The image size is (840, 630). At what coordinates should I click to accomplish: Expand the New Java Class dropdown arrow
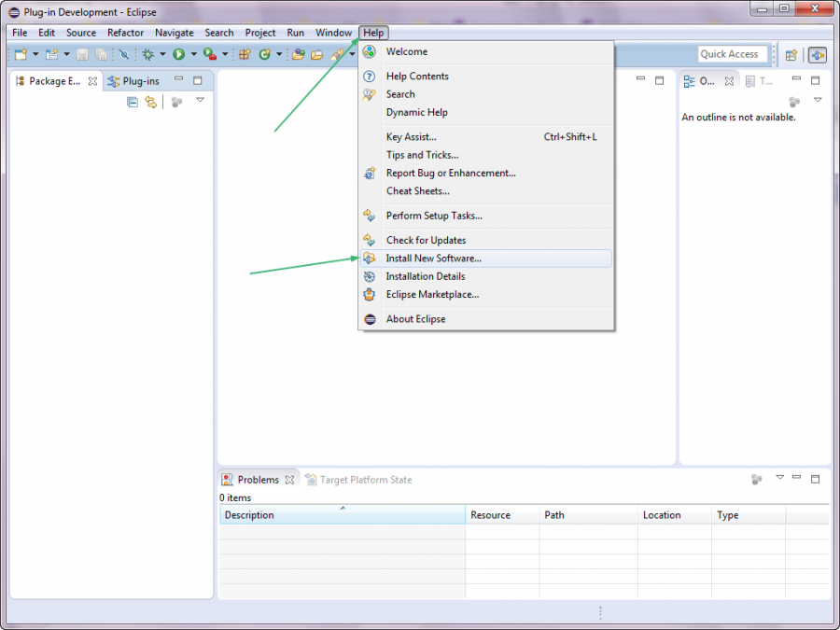279,54
